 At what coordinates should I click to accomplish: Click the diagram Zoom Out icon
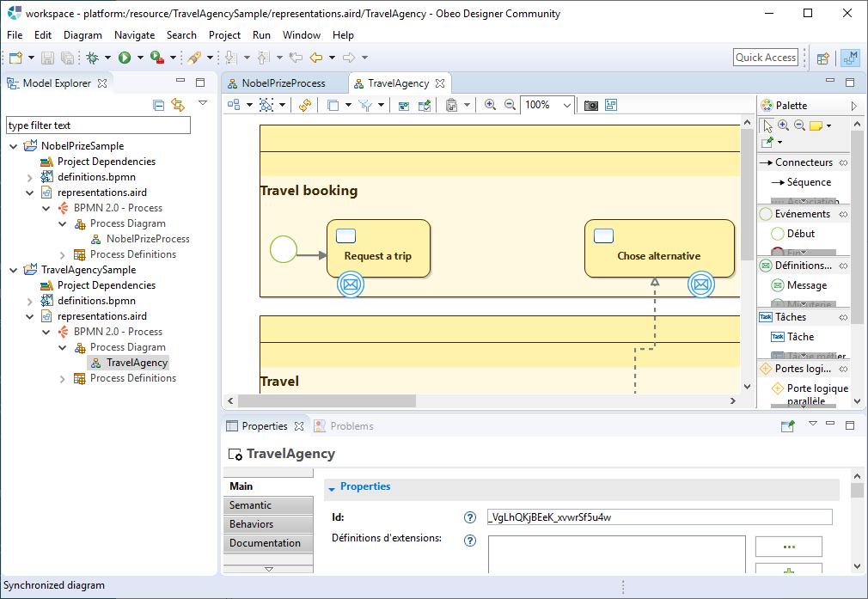(510, 105)
